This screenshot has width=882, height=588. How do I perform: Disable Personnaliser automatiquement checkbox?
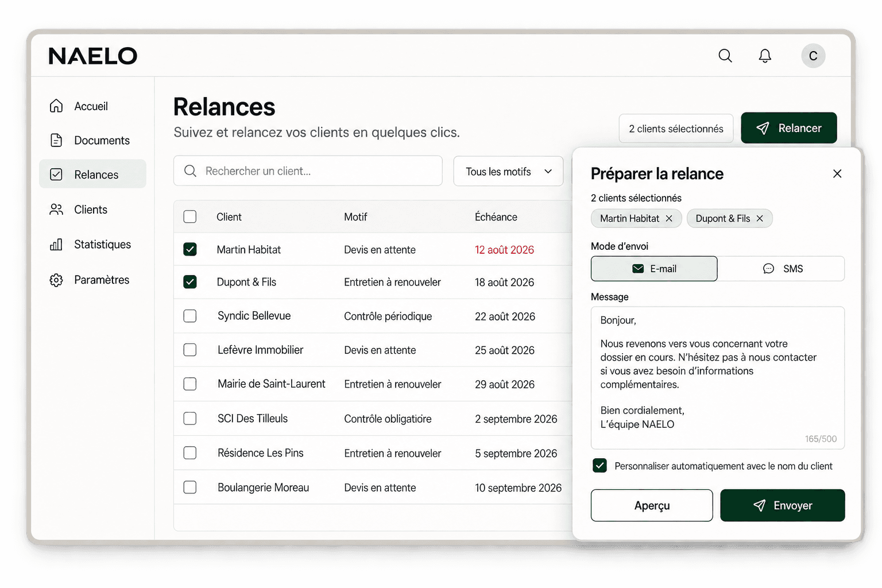click(599, 466)
